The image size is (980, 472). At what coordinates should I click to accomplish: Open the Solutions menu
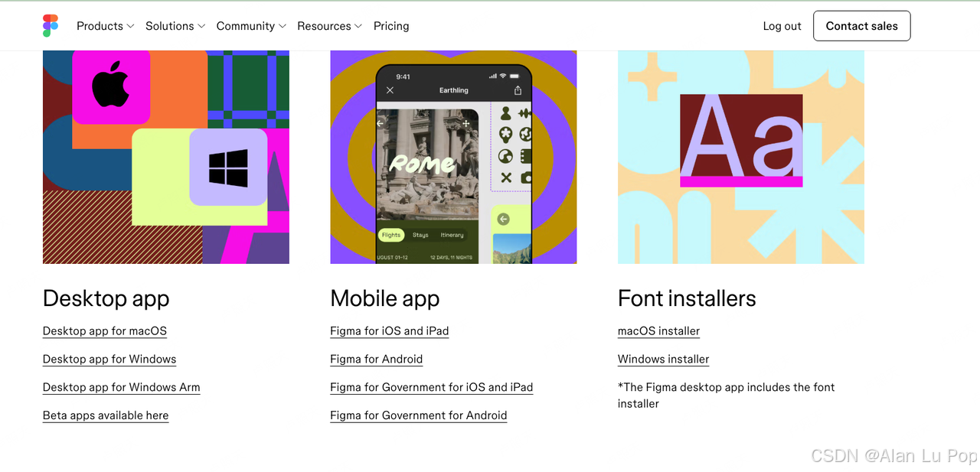(175, 26)
